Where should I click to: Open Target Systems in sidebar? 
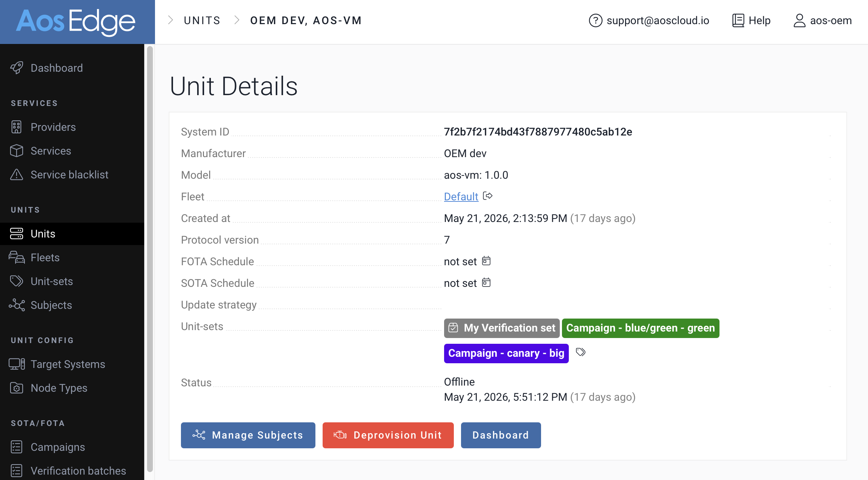coord(68,364)
